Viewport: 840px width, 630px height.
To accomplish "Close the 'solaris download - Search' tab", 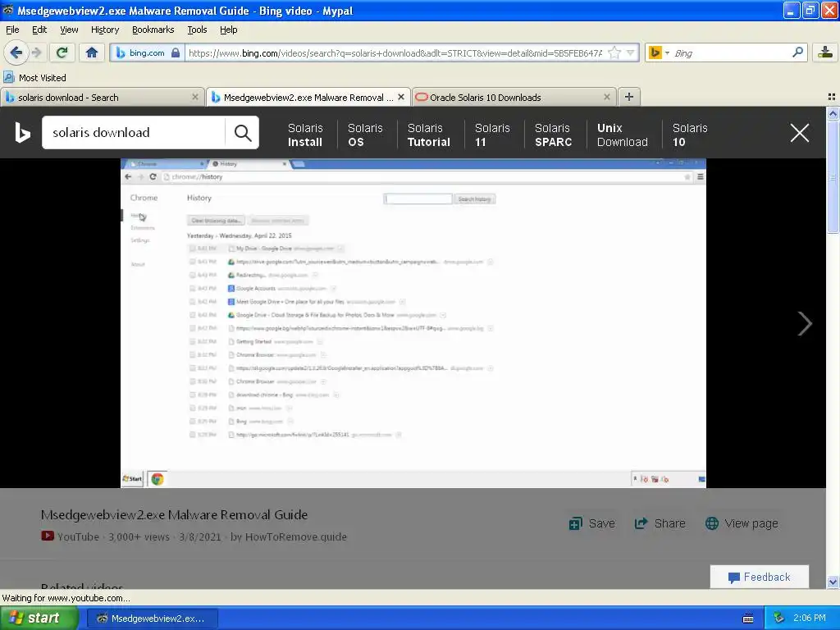I will pos(195,97).
